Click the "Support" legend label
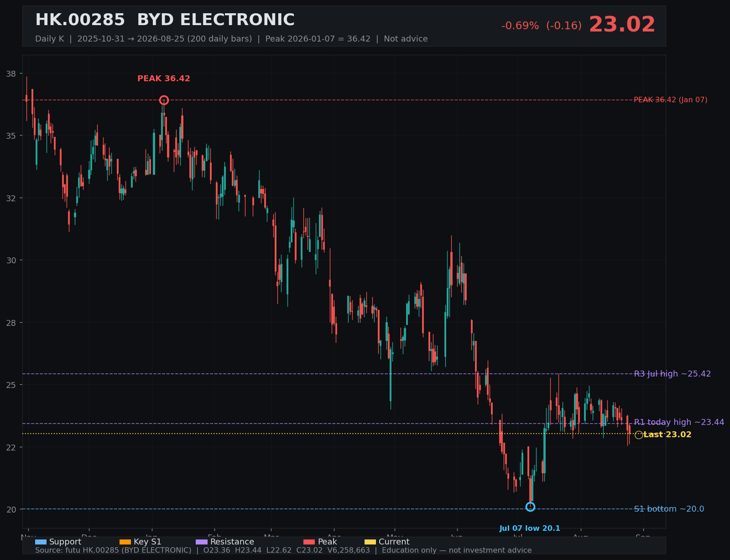This screenshot has height=560, width=730. tap(65, 542)
